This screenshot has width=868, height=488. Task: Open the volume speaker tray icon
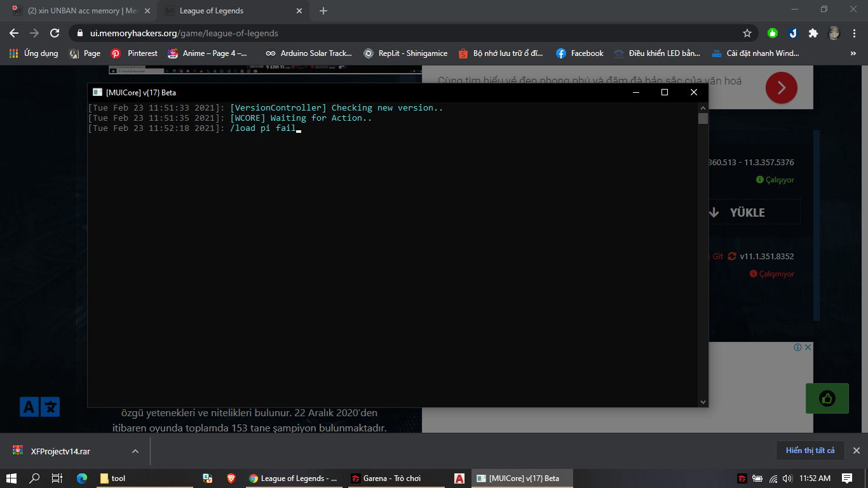click(x=788, y=478)
